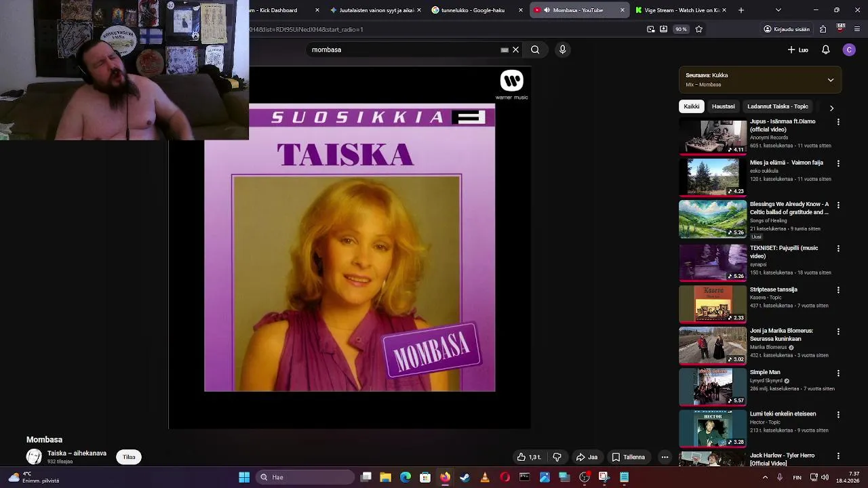Open Steam from the taskbar

pos(465,477)
